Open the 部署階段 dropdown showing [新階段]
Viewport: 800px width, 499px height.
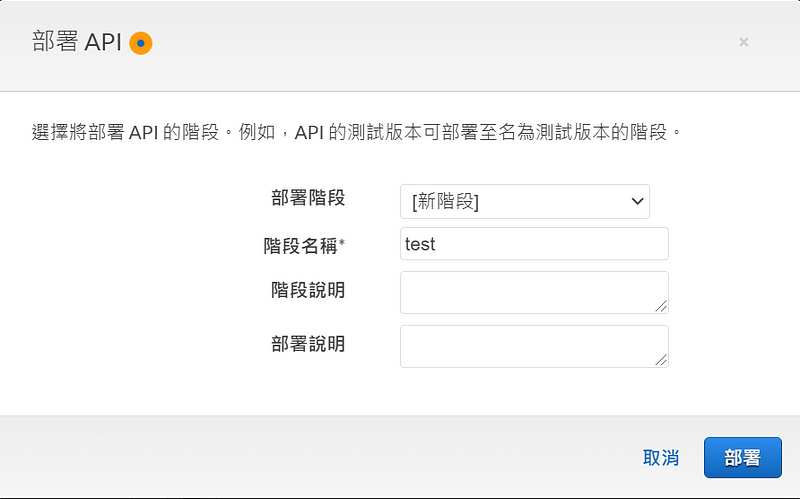[524, 202]
